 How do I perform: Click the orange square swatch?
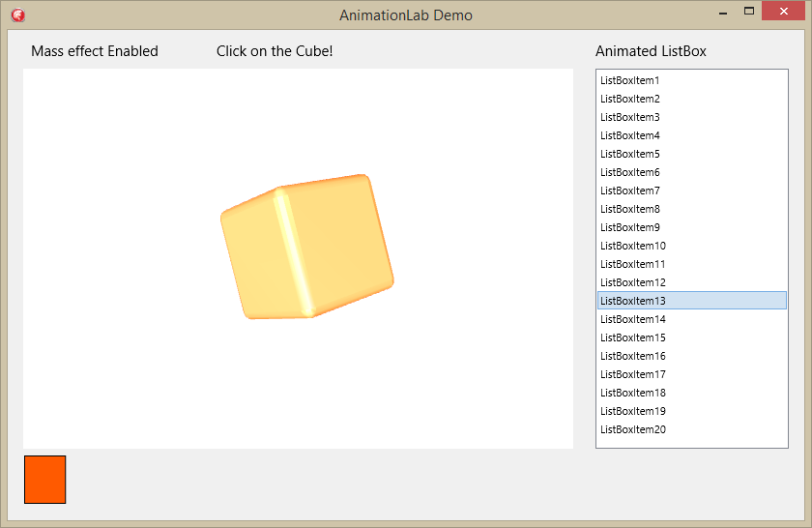(45, 480)
